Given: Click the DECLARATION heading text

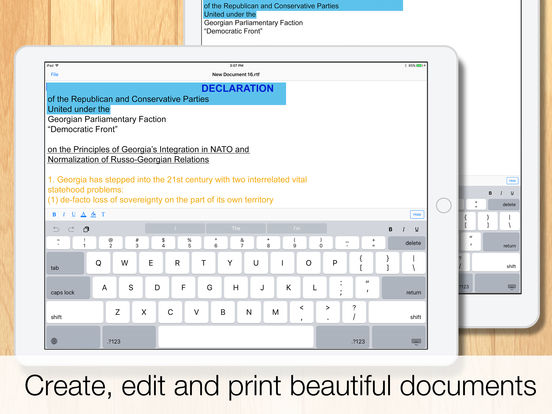Looking at the screenshot, I should 238,88.
